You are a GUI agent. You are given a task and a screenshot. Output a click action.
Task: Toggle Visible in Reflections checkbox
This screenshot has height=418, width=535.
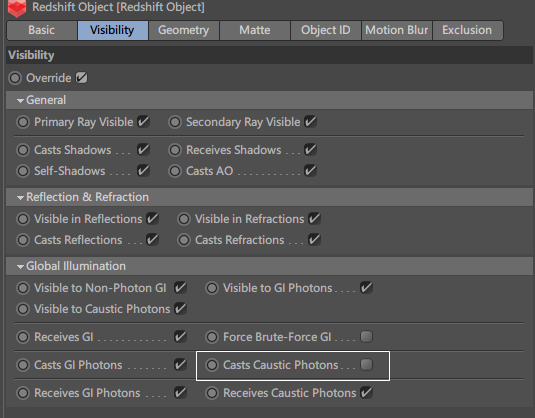[152, 219]
